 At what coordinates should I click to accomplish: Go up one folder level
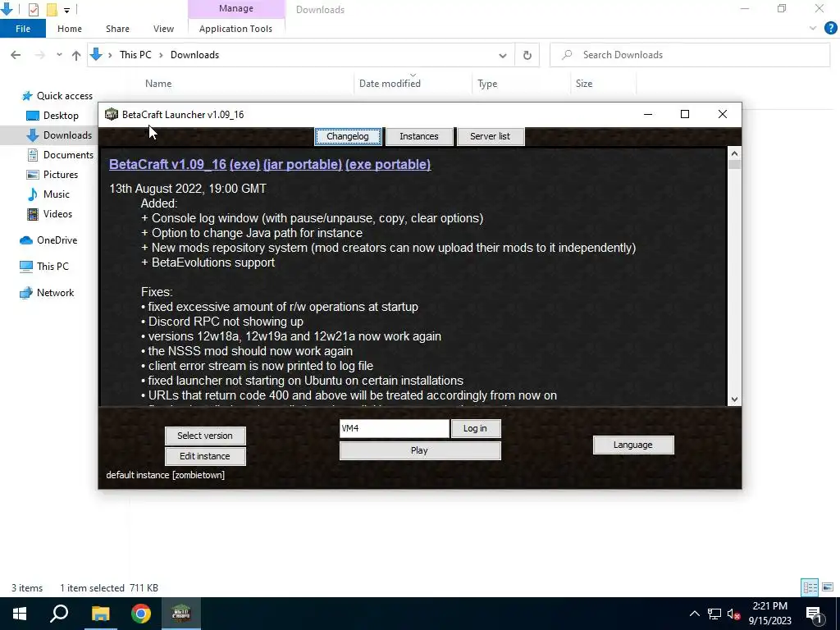[x=76, y=55]
